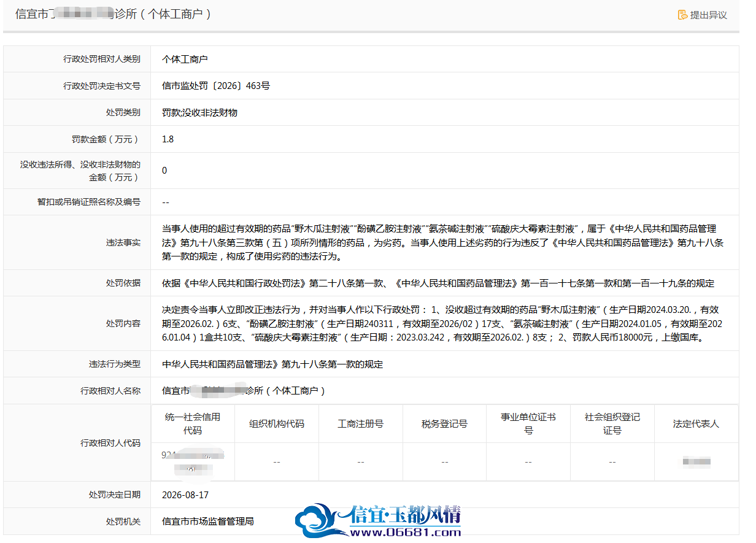The height and width of the screenshot is (543, 756).
Task: Click the 事业单位证书号 column header
Action: [x=528, y=423]
